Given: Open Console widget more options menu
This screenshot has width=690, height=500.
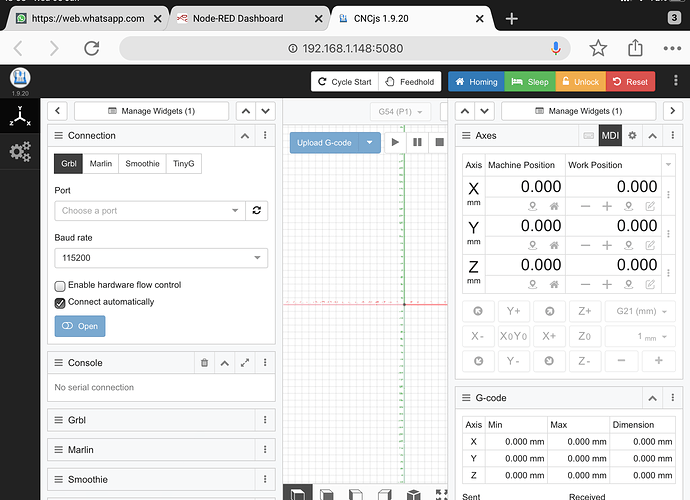Looking at the screenshot, I should point(265,363).
